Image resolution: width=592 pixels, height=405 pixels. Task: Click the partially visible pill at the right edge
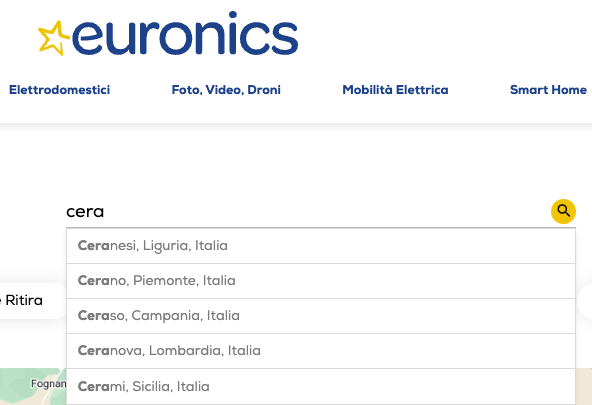(x=585, y=301)
